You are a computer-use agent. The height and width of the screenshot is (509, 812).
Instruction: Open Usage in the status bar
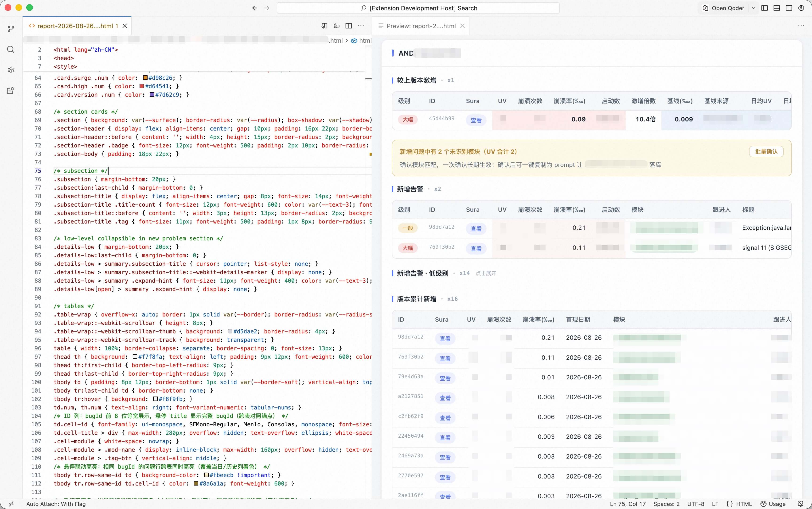[773, 504]
